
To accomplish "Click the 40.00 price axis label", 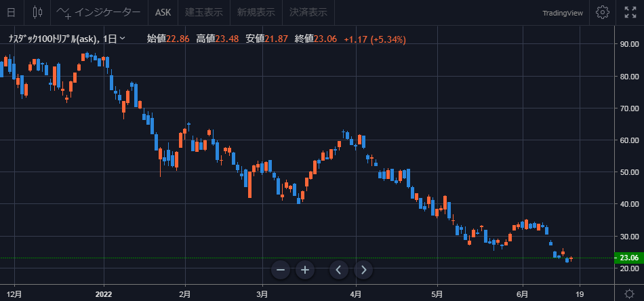I will point(629,204).
